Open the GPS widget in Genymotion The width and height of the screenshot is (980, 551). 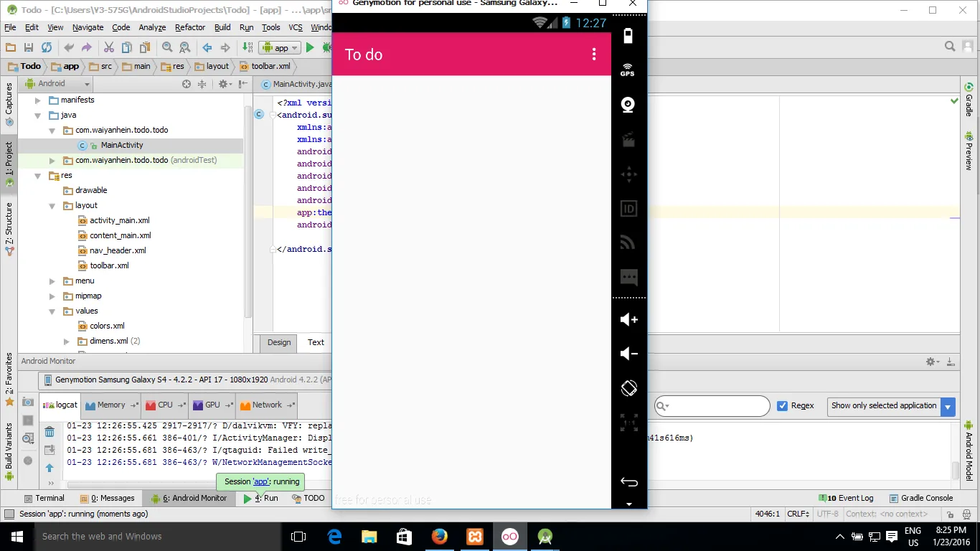tap(628, 70)
